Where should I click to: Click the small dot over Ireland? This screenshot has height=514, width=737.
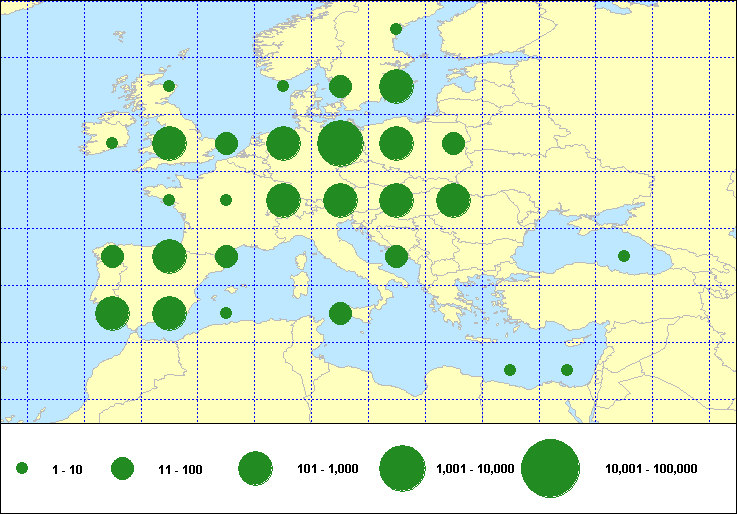point(112,143)
